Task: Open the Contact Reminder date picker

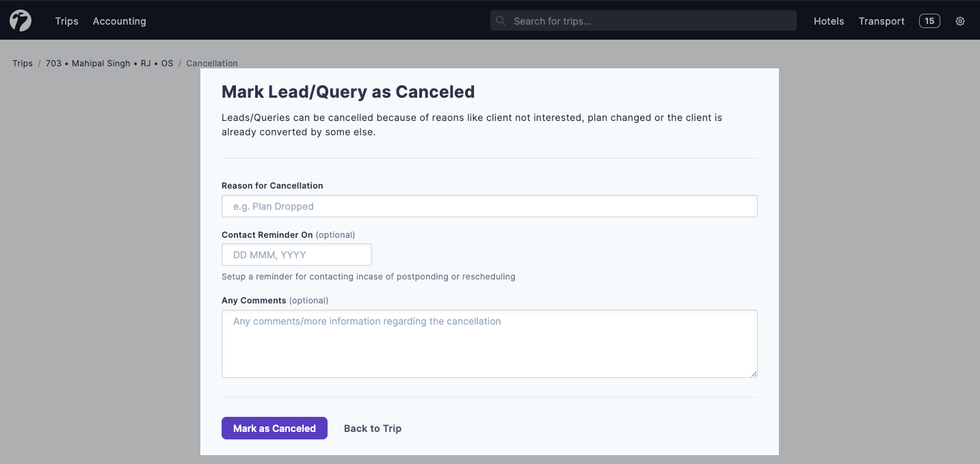Action: tap(296, 254)
